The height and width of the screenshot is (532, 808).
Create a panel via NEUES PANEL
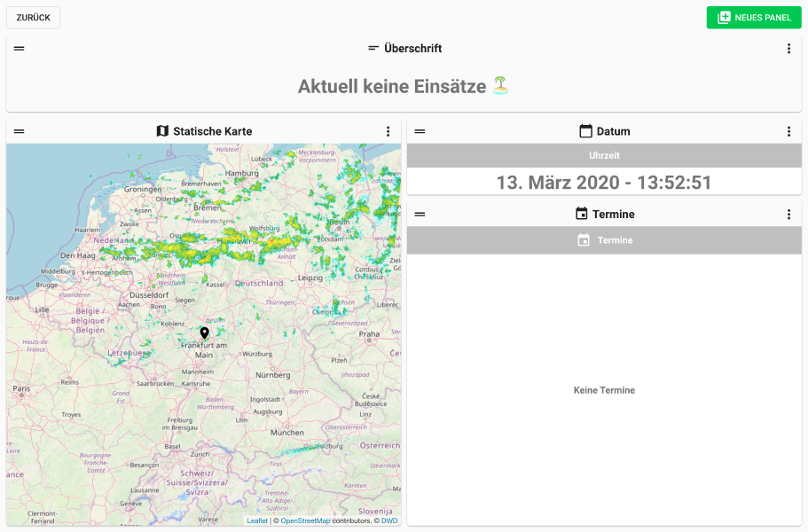tap(753, 17)
